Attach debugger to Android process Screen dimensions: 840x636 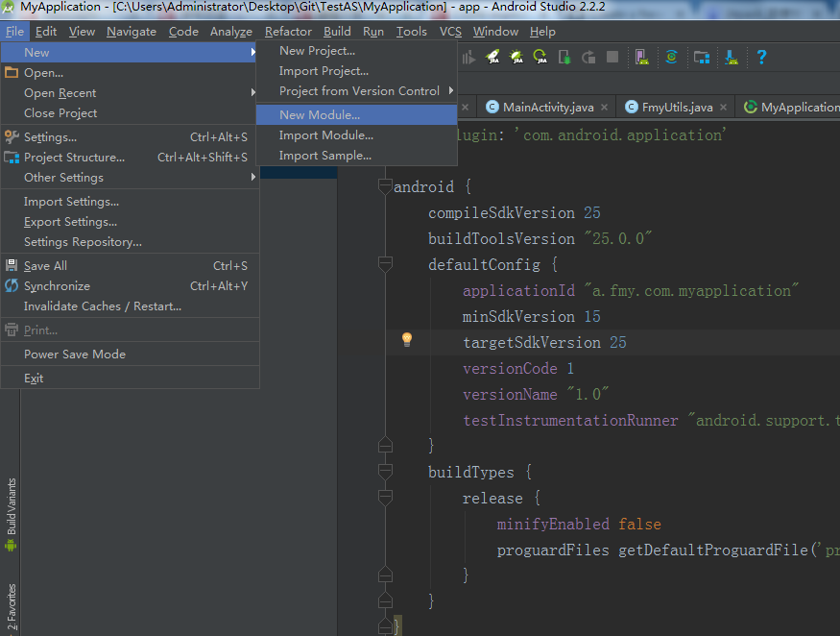coord(564,57)
